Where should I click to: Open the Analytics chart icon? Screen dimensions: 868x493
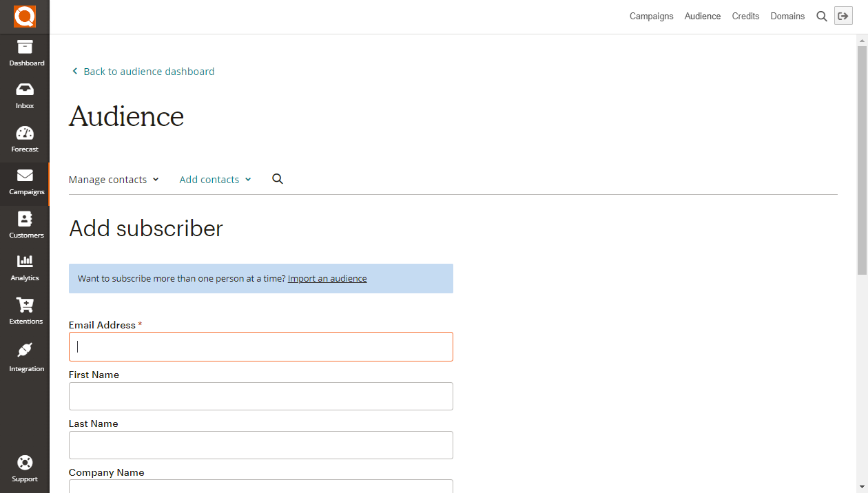click(25, 263)
